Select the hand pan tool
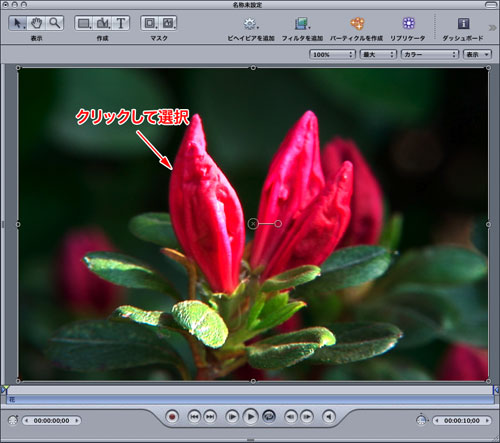 coord(36,23)
